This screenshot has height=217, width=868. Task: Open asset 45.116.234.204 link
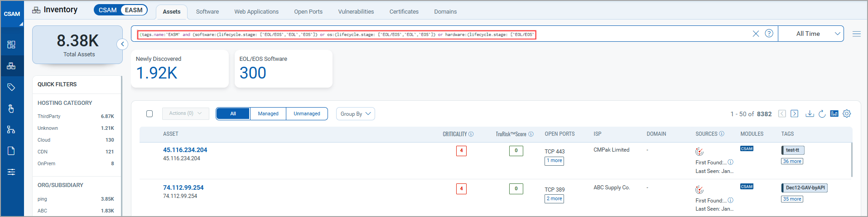185,150
